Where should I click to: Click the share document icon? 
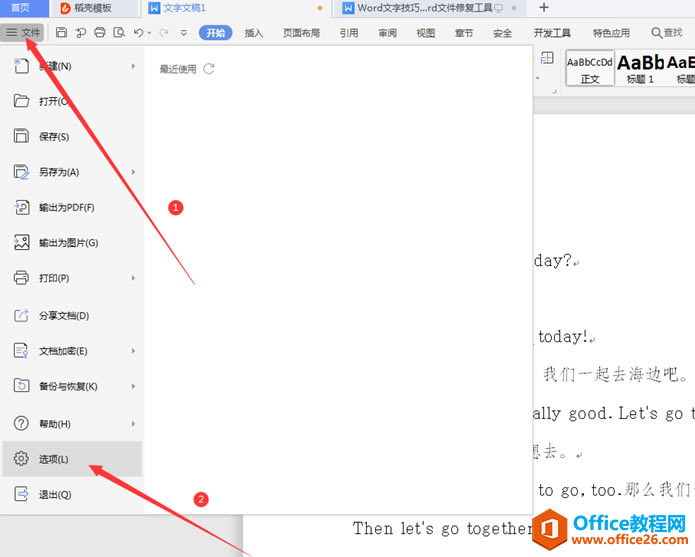point(21,315)
